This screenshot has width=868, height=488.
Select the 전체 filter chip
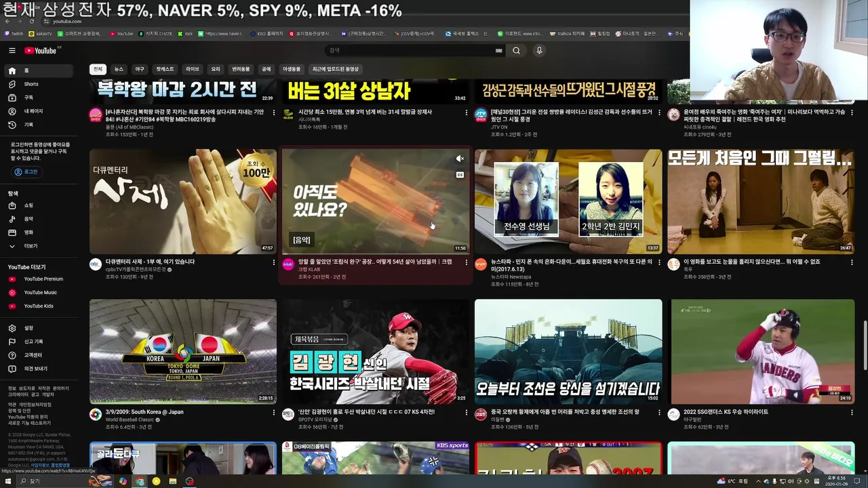pos(98,69)
